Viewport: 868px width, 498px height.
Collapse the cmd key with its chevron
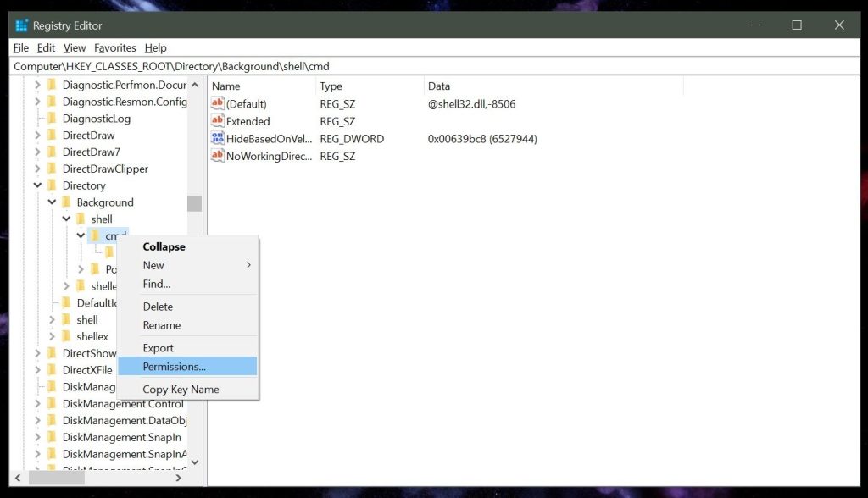click(81, 235)
